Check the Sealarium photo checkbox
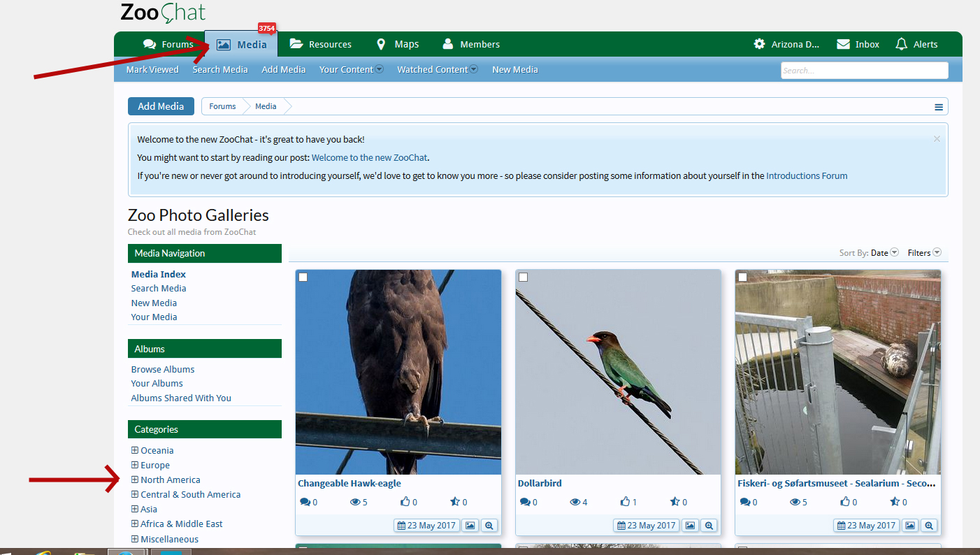The image size is (980, 555). coord(742,277)
